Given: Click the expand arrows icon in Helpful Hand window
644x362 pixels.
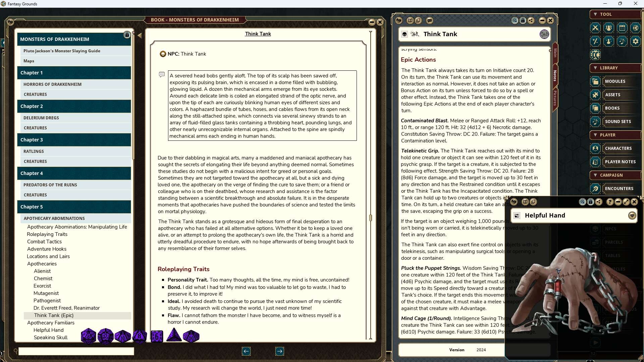Looking at the screenshot, I should point(626,202).
